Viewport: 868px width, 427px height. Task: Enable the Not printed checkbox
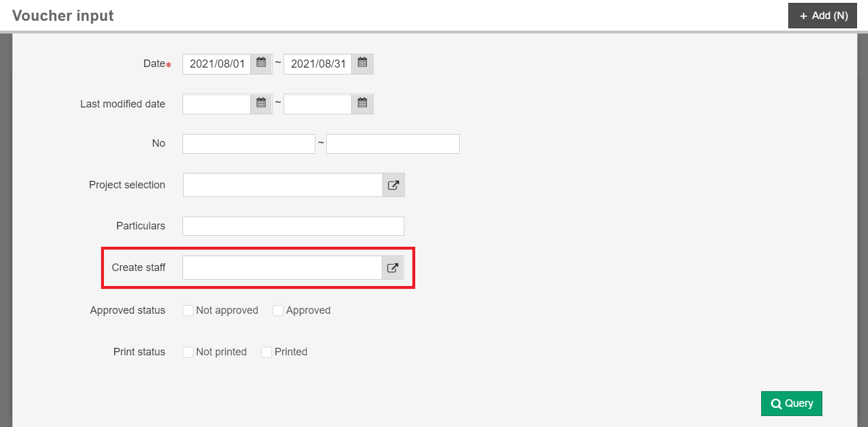pyautogui.click(x=188, y=352)
